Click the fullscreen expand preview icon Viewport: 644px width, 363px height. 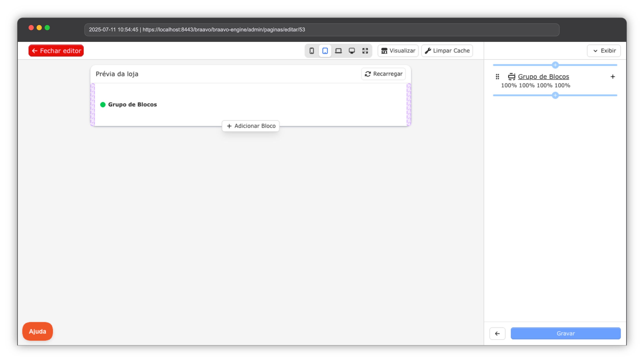(x=365, y=51)
